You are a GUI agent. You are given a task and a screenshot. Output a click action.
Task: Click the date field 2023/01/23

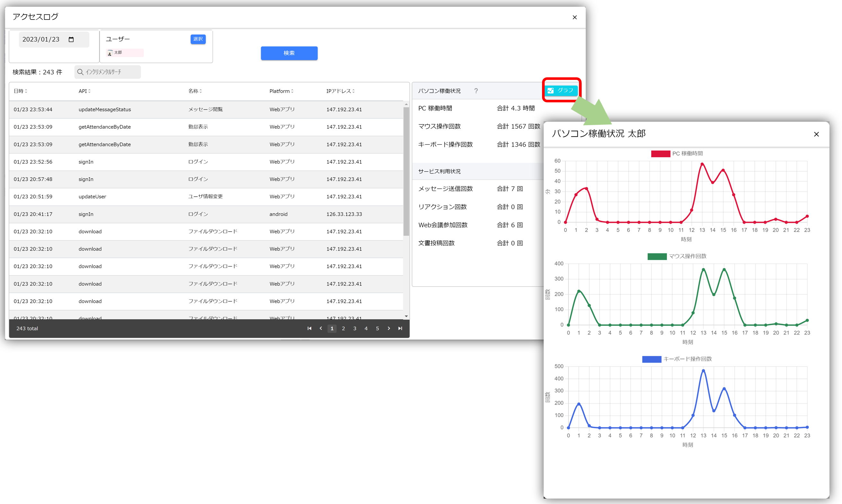coord(54,39)
